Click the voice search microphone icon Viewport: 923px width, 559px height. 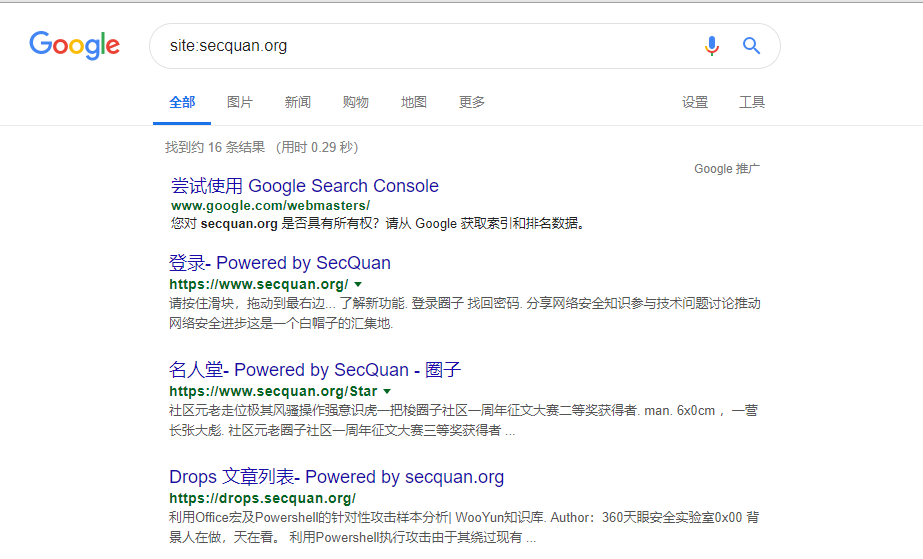tap(711, 46)
